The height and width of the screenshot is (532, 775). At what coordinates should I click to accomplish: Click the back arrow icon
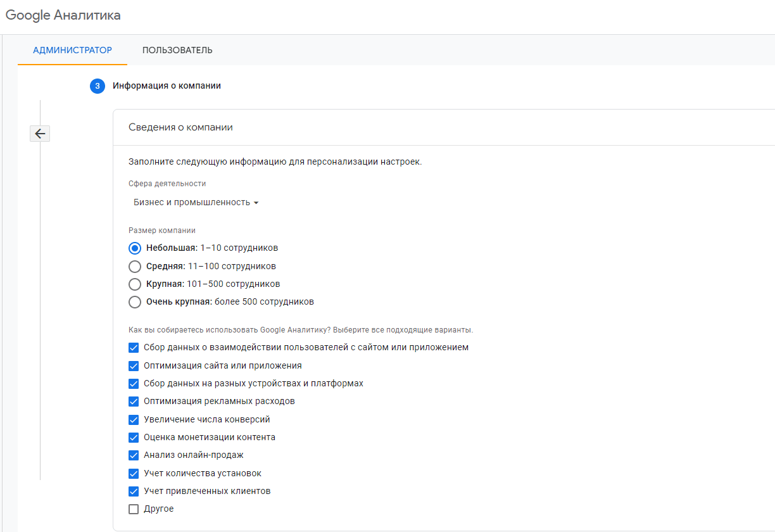(x=40, y=134)
